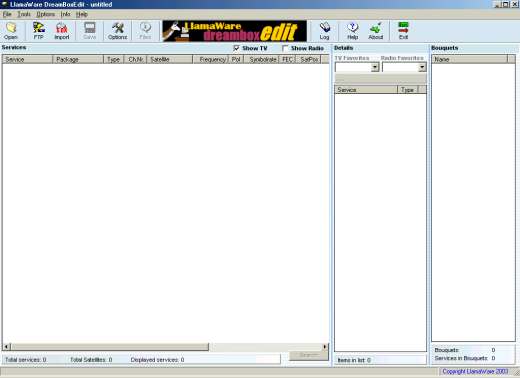The height and width of the screenshot is (378, 520).
Task: Launch the FTP transfer tool
Action: point(39,31)
